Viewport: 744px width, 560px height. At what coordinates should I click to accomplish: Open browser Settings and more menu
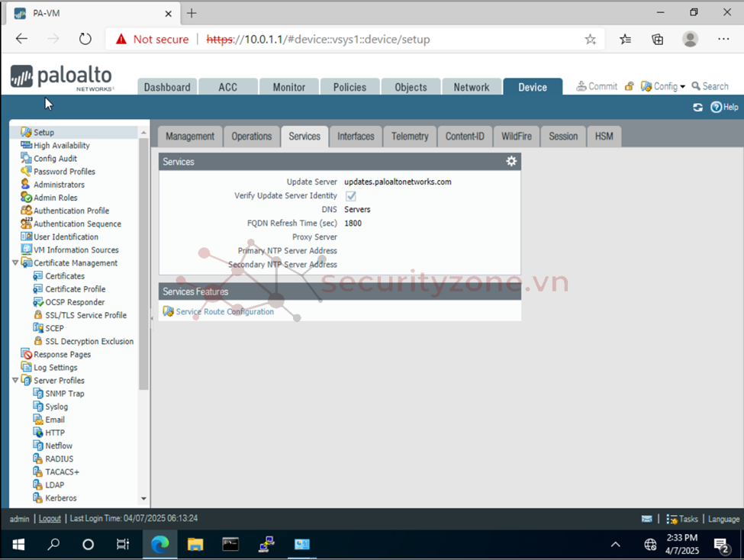pyautogui.click(x=723, y=39)
